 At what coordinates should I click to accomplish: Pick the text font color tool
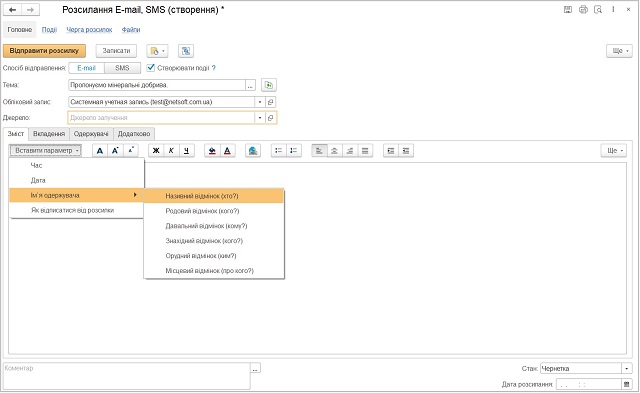[x=227, y=151]
